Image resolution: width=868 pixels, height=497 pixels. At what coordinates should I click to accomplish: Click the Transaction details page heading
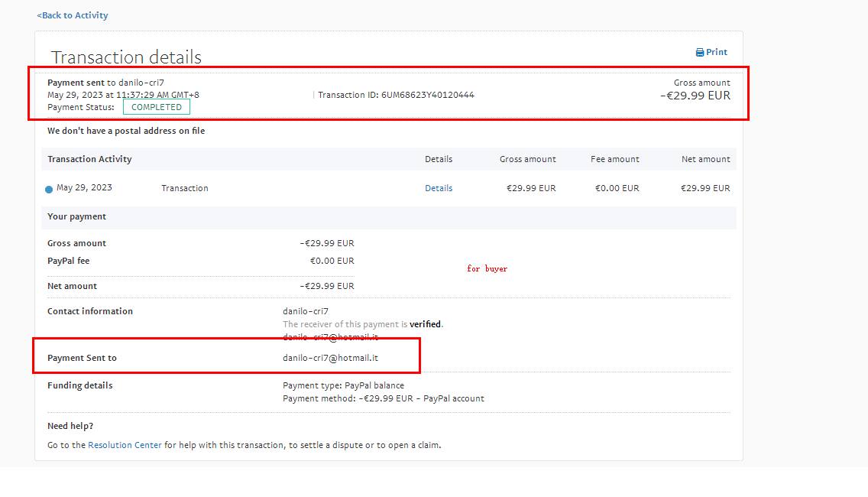[x=126, y=57]
